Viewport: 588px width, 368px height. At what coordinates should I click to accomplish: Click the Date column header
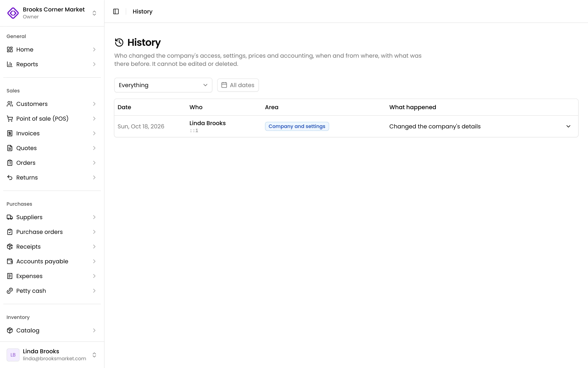coord(124,107)
